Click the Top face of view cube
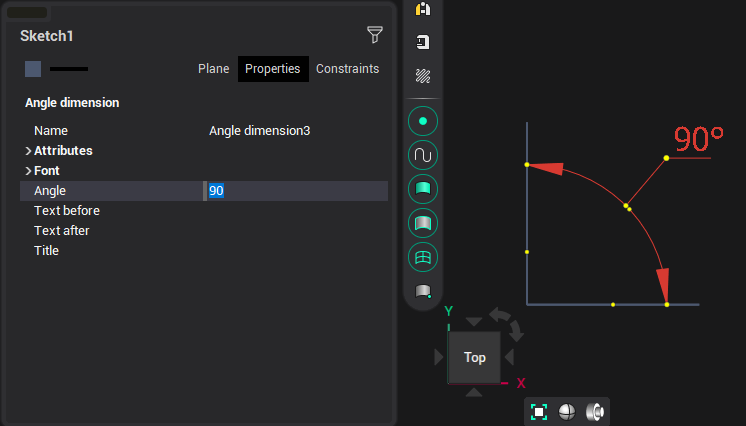Viewport: 746px width, 426px height. coord(475,357)
